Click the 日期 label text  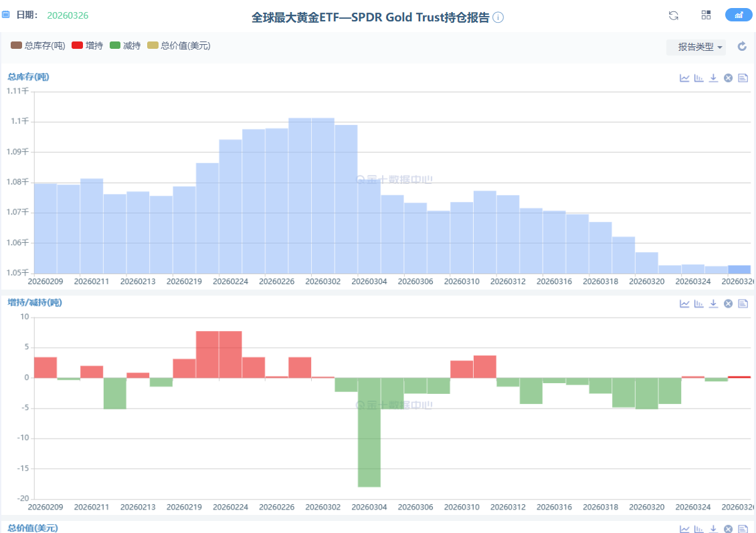coord(27,15)
